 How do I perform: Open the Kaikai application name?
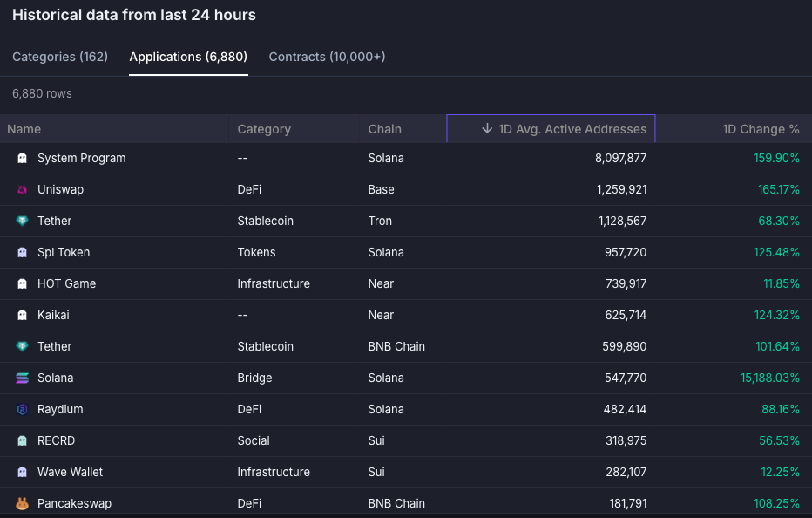pyautogui.click(x=53, y=316)
